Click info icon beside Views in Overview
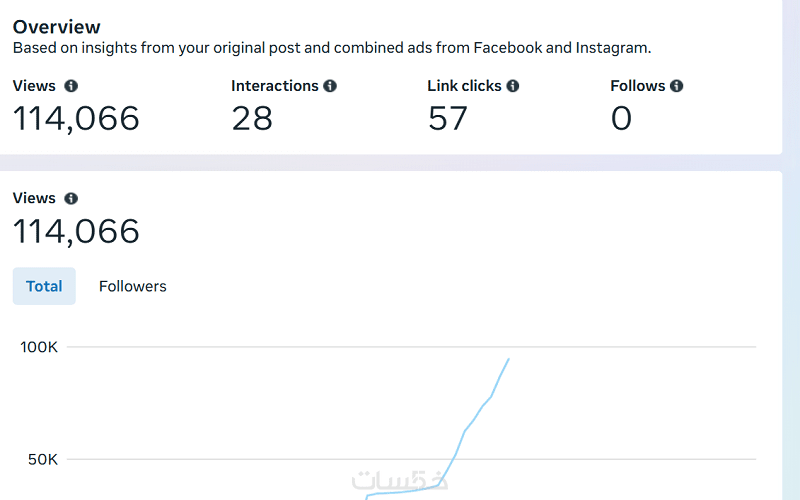Image resolution: width=800 pixels, height=500 pixels. 71,86
